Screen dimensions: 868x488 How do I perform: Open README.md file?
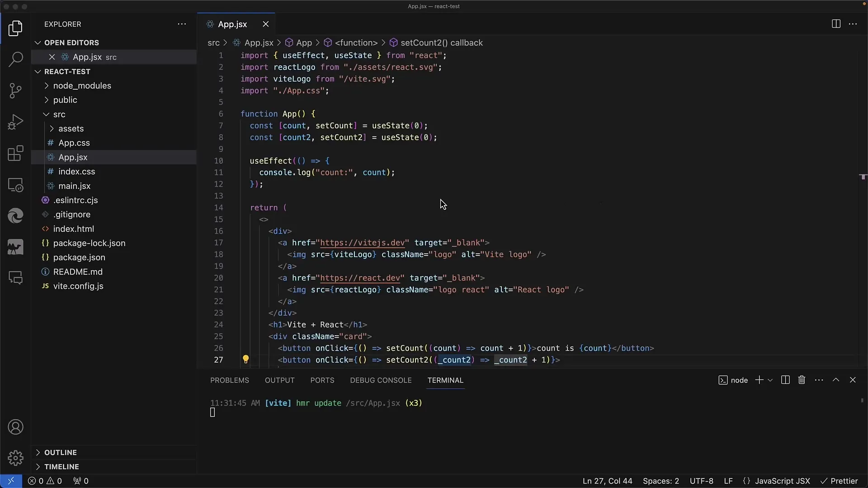(x=114, y=272)
